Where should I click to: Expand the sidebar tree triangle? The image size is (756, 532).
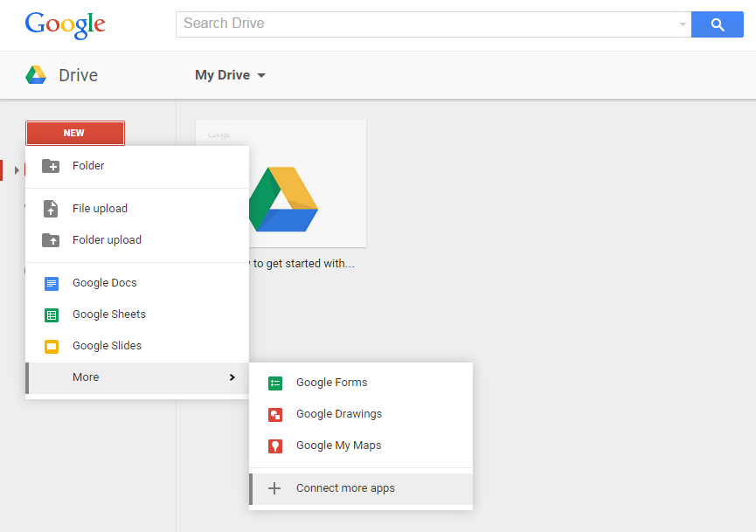pyautogui.click(x=17, y=170)
